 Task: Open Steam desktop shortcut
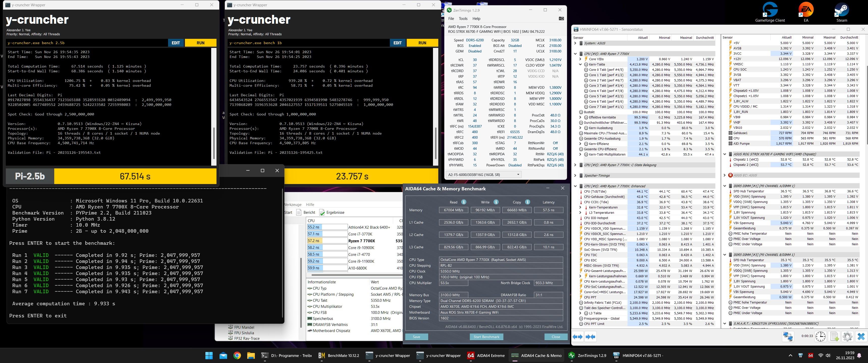coord(842,12)
